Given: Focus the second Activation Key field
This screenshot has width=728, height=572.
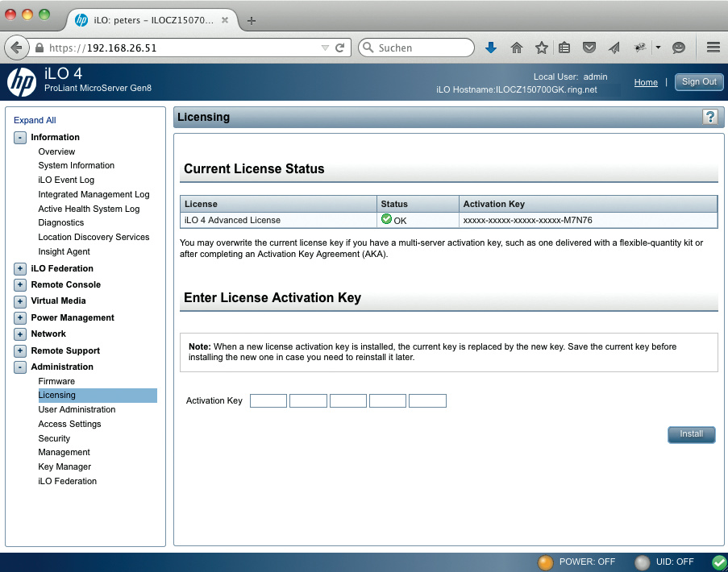Looking at the screenshot, I should pos(308,401).
